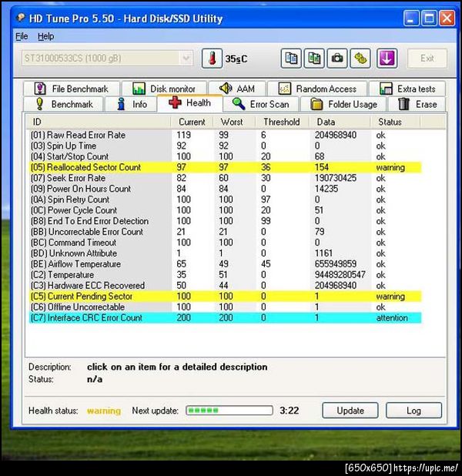
Task: Click the disabled Exit button
Action: (427, 59)
